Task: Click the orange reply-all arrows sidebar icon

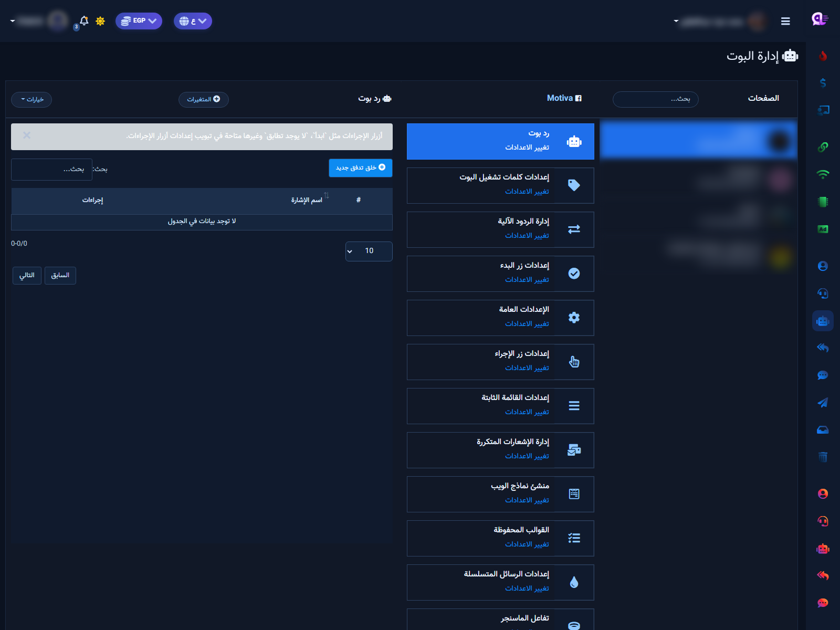Action: click(823, 576)
